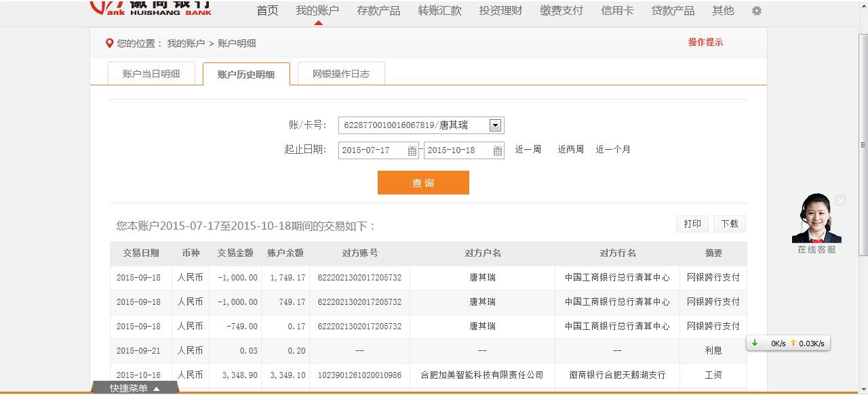868x395 pixels.
Task: Open 投资理财 navigation menu
Action: point(500,11)
